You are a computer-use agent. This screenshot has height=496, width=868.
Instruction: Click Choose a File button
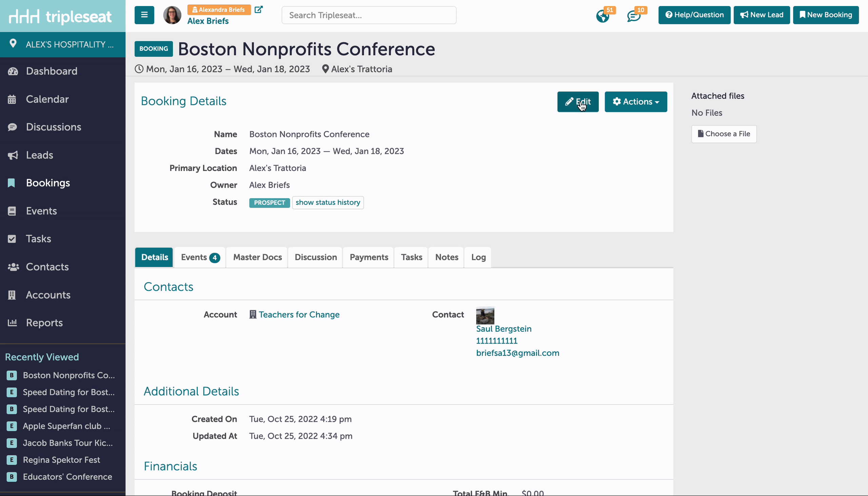coord(724,134)
